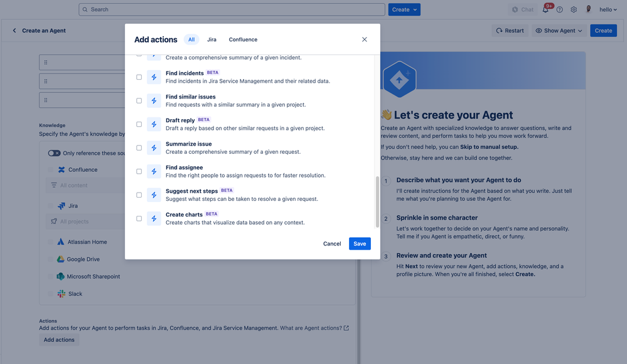This screenshot has width=627, height=364.
Task: Click the Confluence logo icon in Knowledge
Action: coord(61,169)
